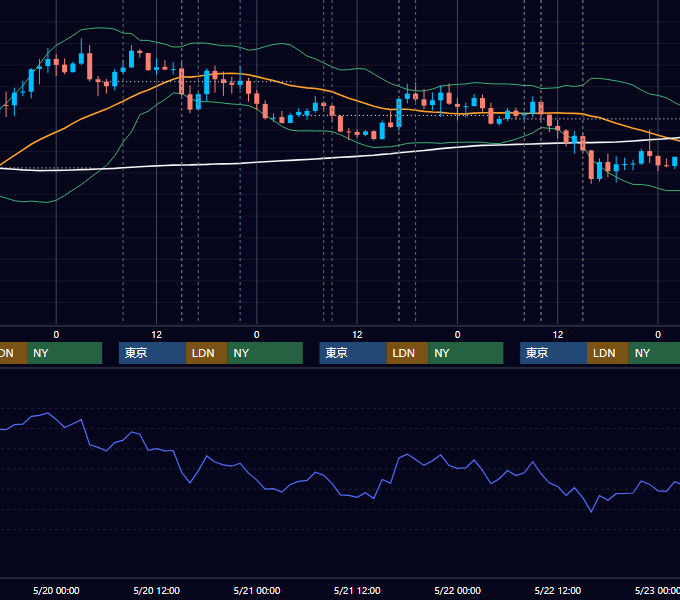680x600 pixels.
Task: Select the 東京 session bar on 5/21
Action: [353, 353]
